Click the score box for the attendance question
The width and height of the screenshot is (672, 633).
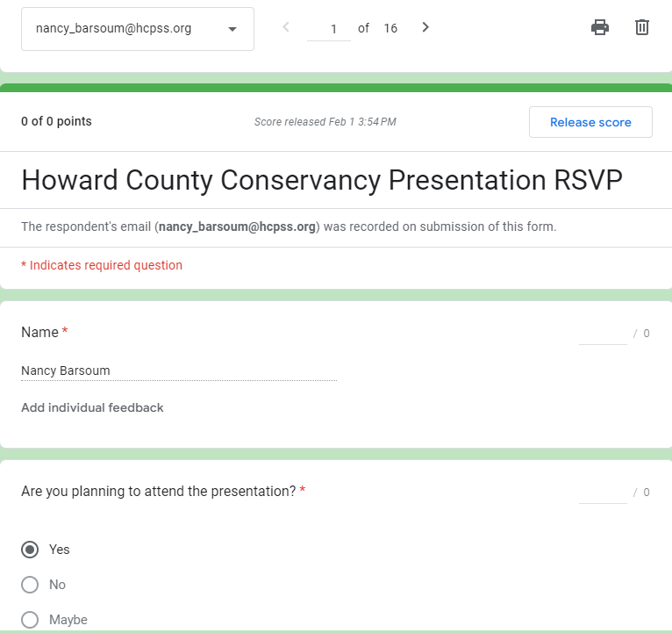pyautogui.click(x=603, y=493)
